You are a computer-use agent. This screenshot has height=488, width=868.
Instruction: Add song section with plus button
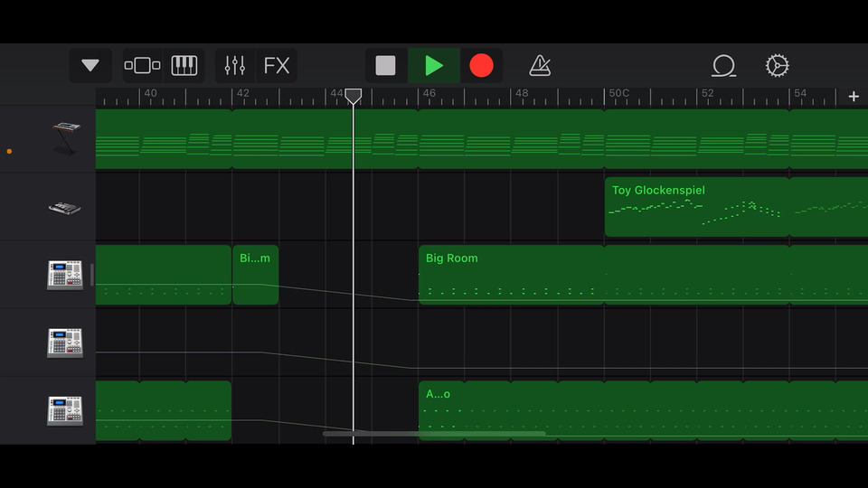coord(854,97)
